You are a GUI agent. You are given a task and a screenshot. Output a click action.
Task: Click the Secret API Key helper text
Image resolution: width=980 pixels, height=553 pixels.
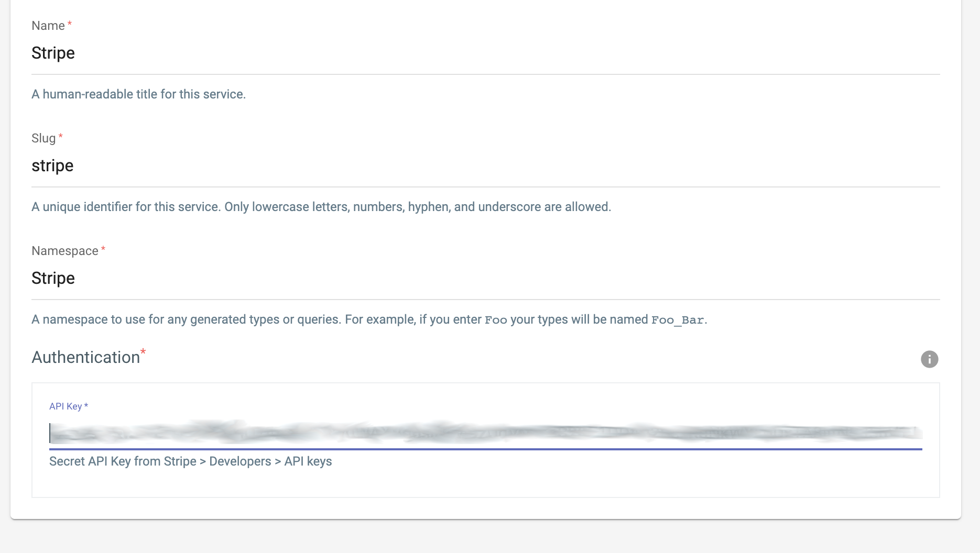tap(190, 461)
